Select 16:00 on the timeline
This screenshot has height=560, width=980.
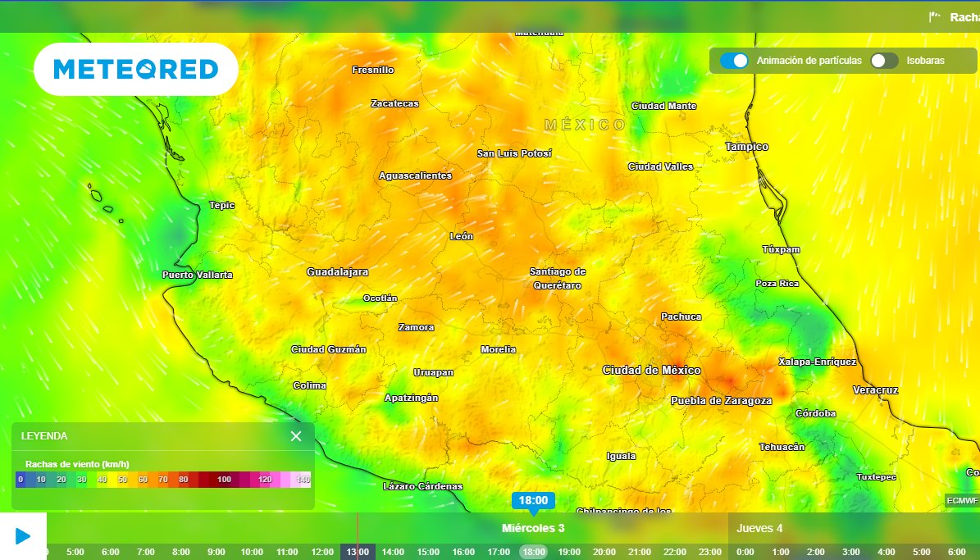pyautogui.click(x=463, y=552)
